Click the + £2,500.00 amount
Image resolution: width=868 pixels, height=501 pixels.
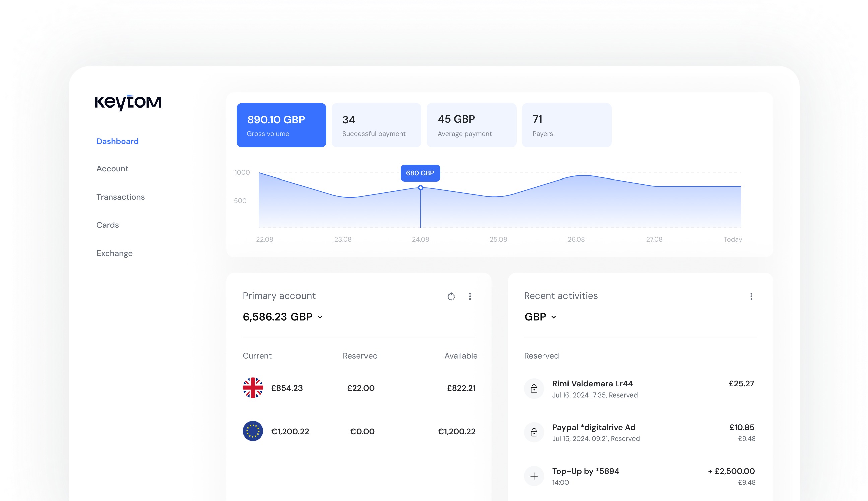click(x=731, y=471)
